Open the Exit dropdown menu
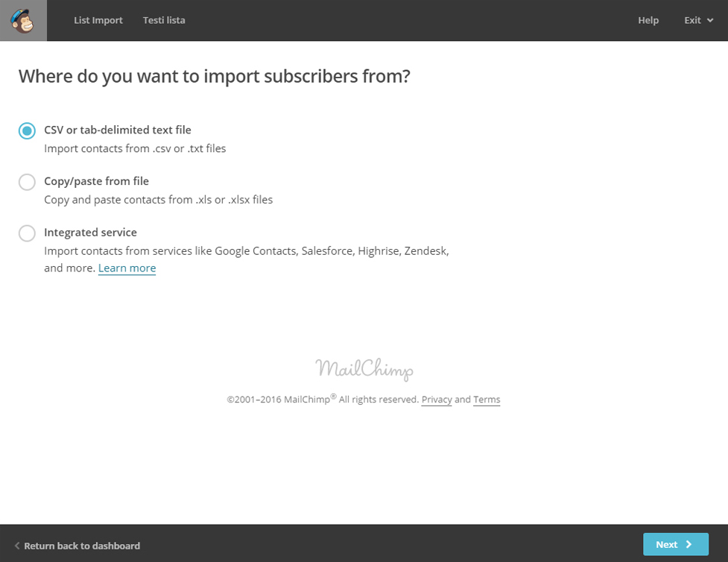Screen dimensions: 728x562 click(x=698, y=20)
